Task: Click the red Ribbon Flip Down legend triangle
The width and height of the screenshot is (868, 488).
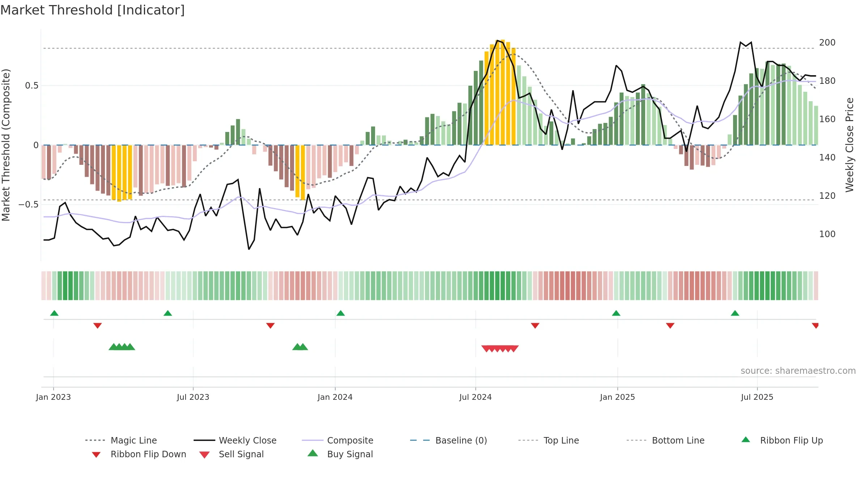Action: click(96, 455)
